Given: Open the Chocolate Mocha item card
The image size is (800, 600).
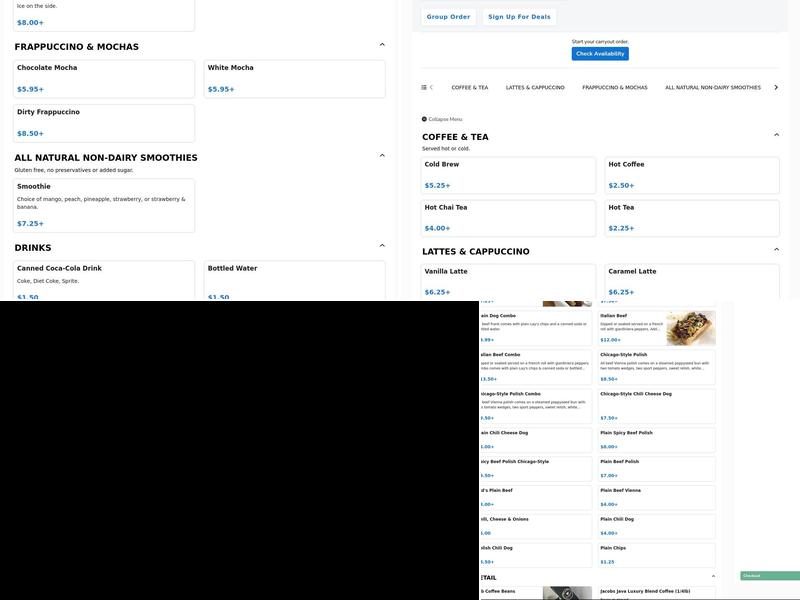Looking at the screenshot, I should point(104,79).
